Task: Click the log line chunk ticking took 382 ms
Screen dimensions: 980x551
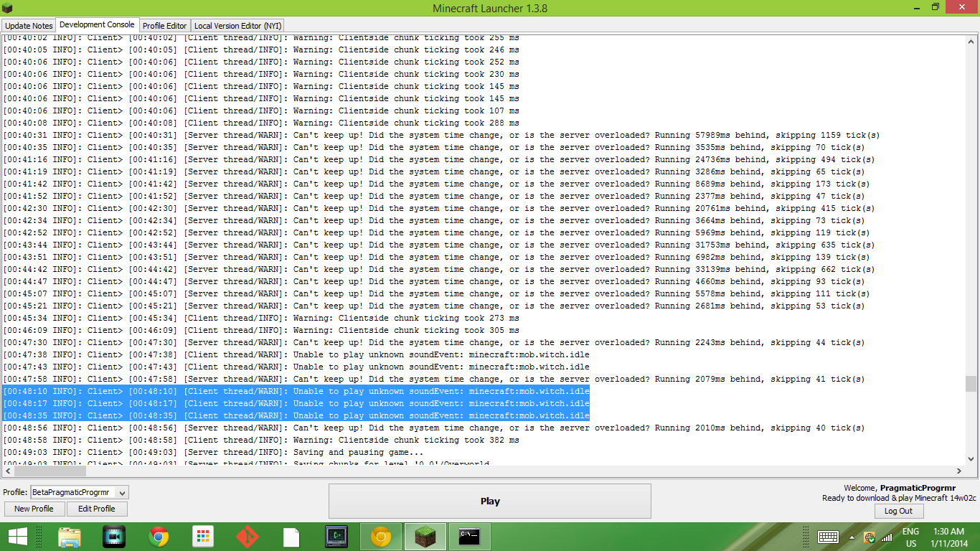Action: [261, 440]
